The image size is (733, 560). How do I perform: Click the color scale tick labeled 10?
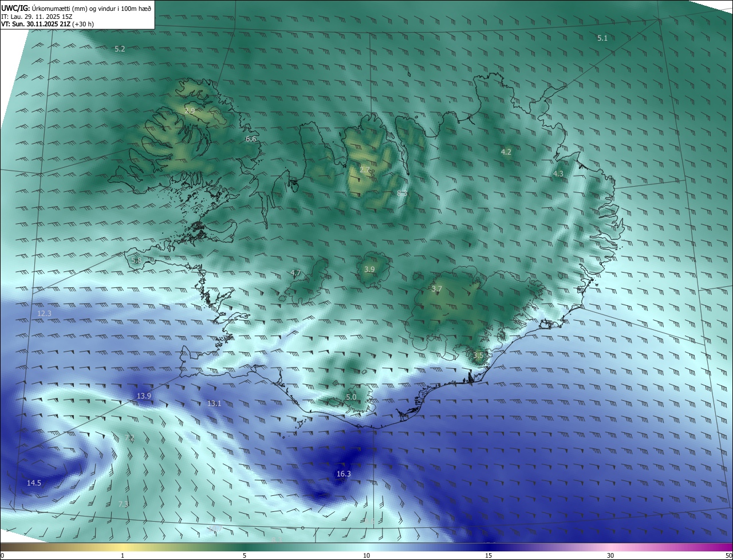(x=366, y=556)
